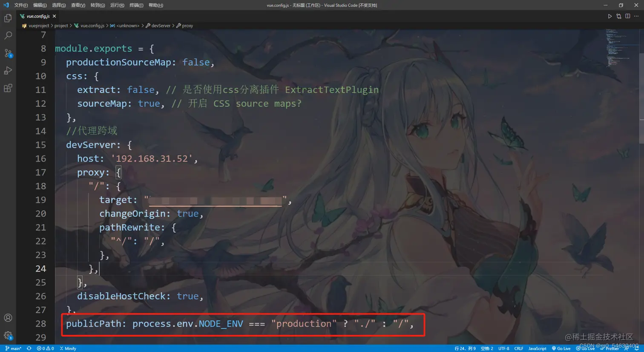Click project folder in the breadcrumb
Viewport: 644px width, 352px height.
point(61,26)
